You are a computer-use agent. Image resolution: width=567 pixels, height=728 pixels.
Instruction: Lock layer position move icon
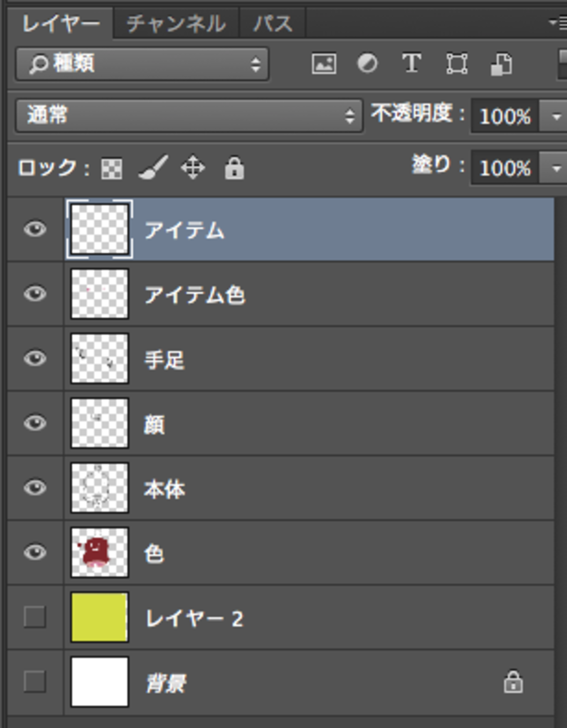pyautogui.click(x=193, y=168)
